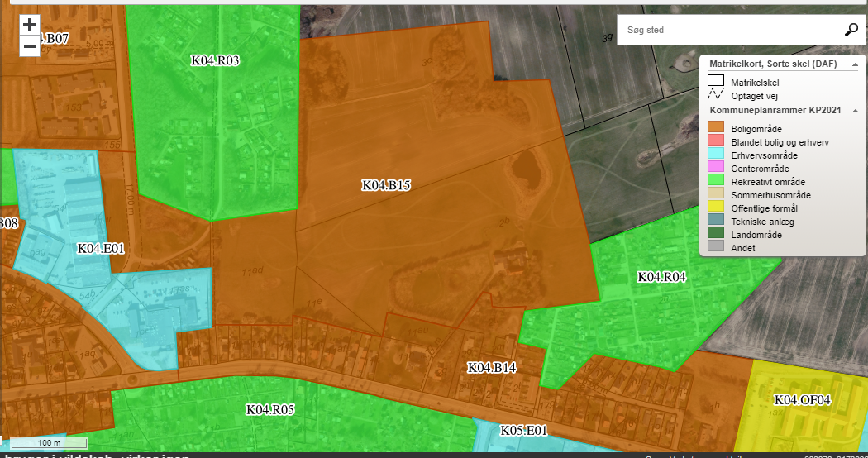Click the magnifying glass search icon
The width and height of the screenshot is (868, 458).
[851, 31]
